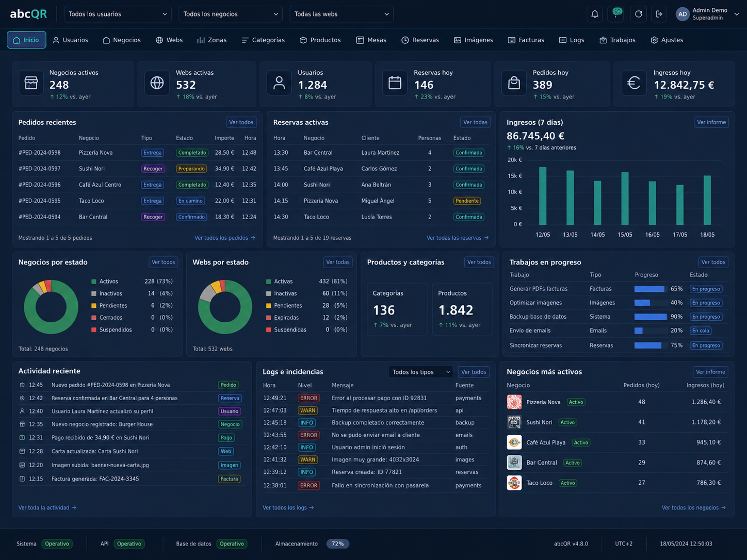Click Taco Loco logo thumbnail
Image resolution: width=747 pixels, height=560 pixels.
[x=514, y=483]
